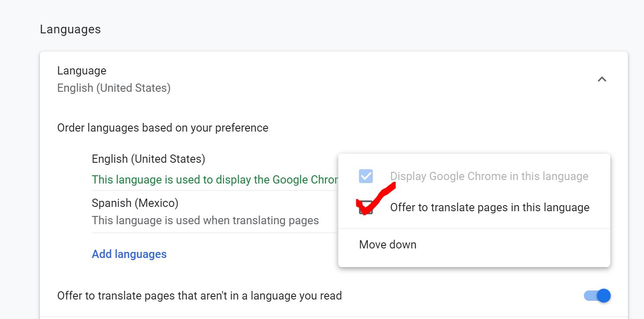Click the 'Languages' page heading
Screen dimensions: 644x319
70,29
